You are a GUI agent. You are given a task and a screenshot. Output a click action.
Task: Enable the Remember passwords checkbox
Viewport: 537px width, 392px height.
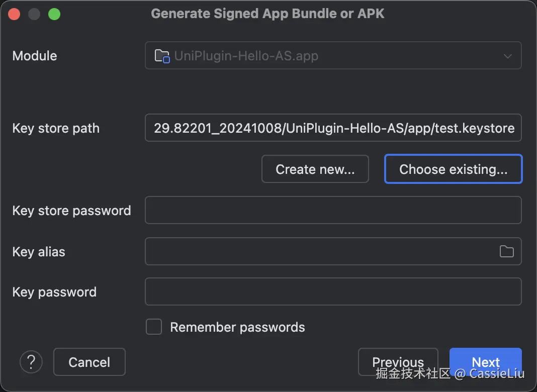coord(154,327)
